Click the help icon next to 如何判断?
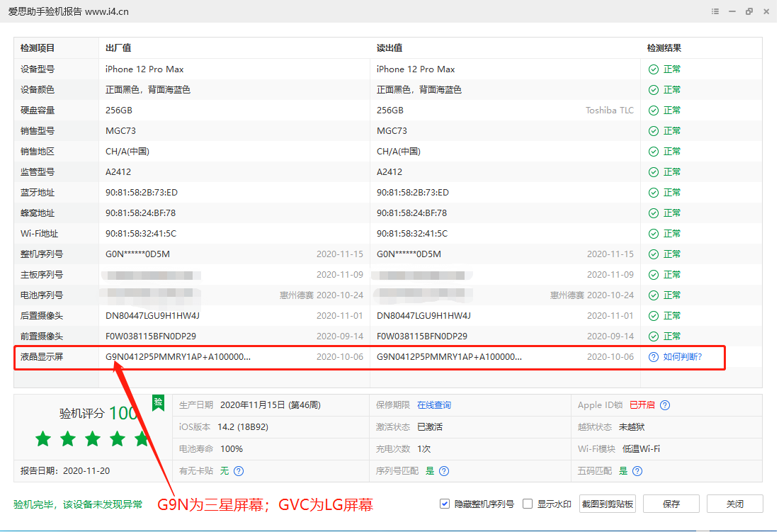Screen dimensions: 779x532 [x=654, y=357]
